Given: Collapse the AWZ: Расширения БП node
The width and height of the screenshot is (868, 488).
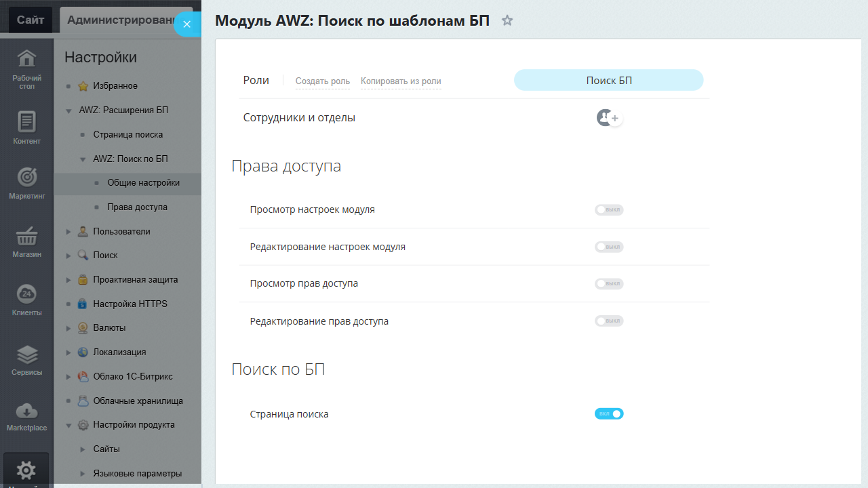Looking at the screenshot, I should (68, 110).
